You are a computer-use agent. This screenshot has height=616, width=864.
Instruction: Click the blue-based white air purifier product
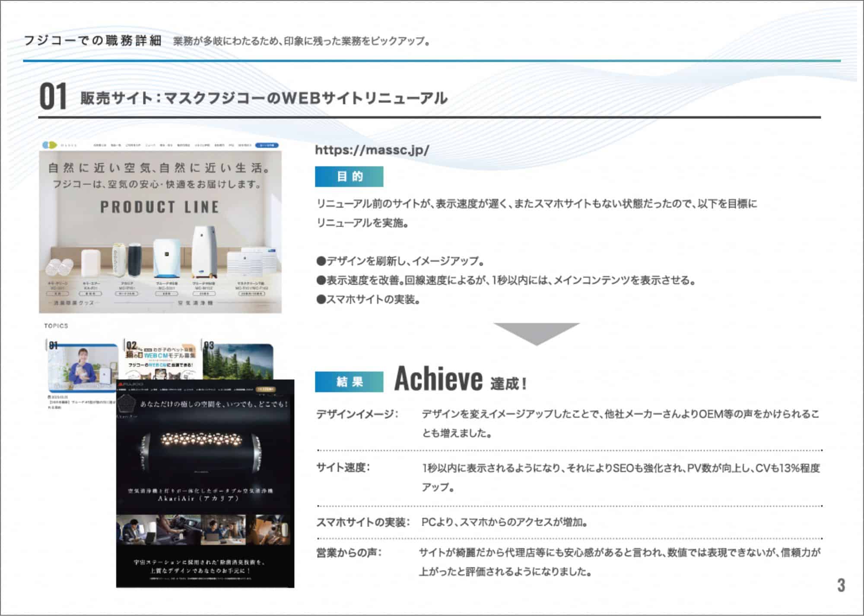point(166,258)
